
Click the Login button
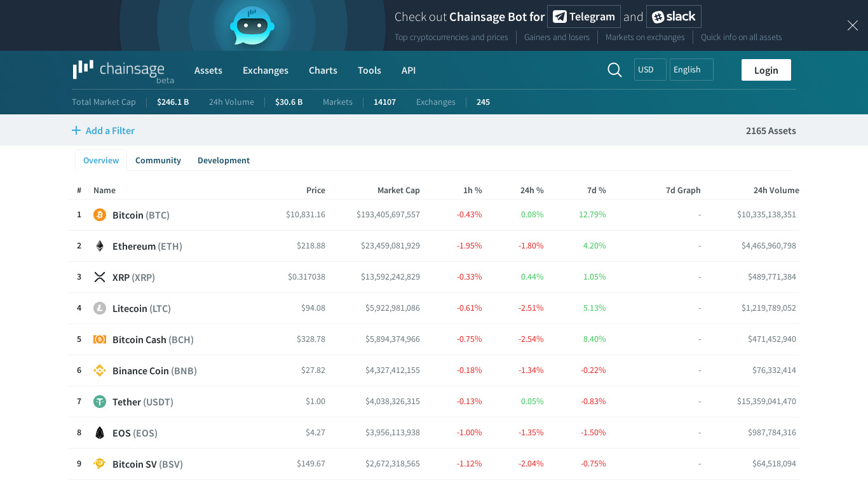[x=766, y=70]
